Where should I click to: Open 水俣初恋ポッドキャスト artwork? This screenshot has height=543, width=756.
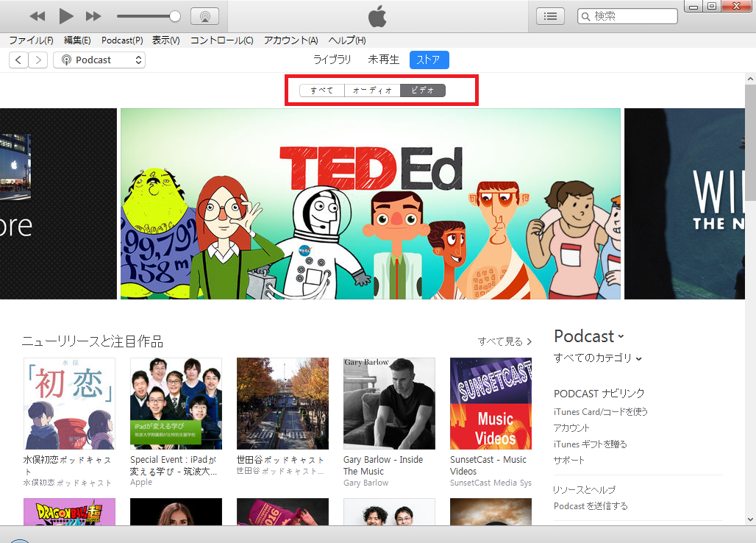click(69, 404)
